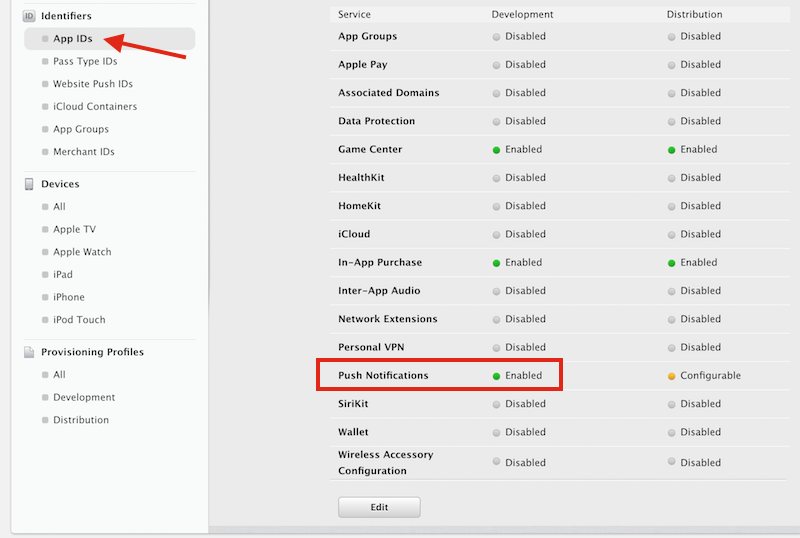Select Pass Type IDs sidebar item

coord(85,61)
